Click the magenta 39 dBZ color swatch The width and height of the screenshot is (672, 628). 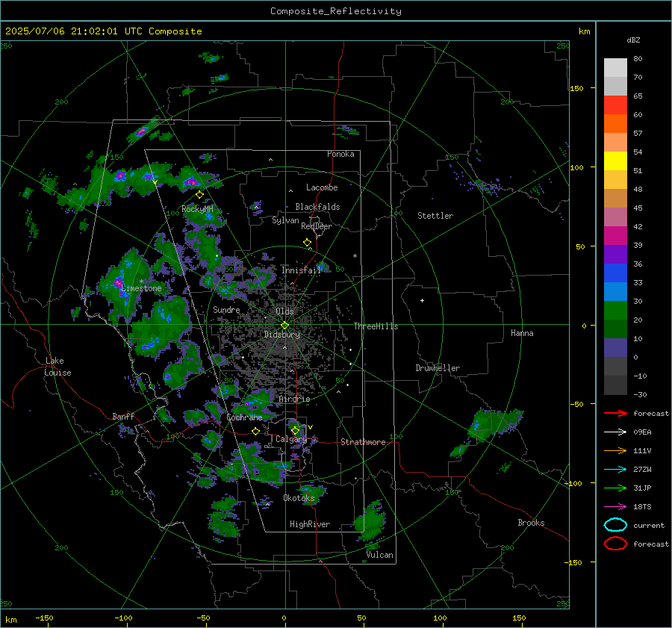[615, 236]
